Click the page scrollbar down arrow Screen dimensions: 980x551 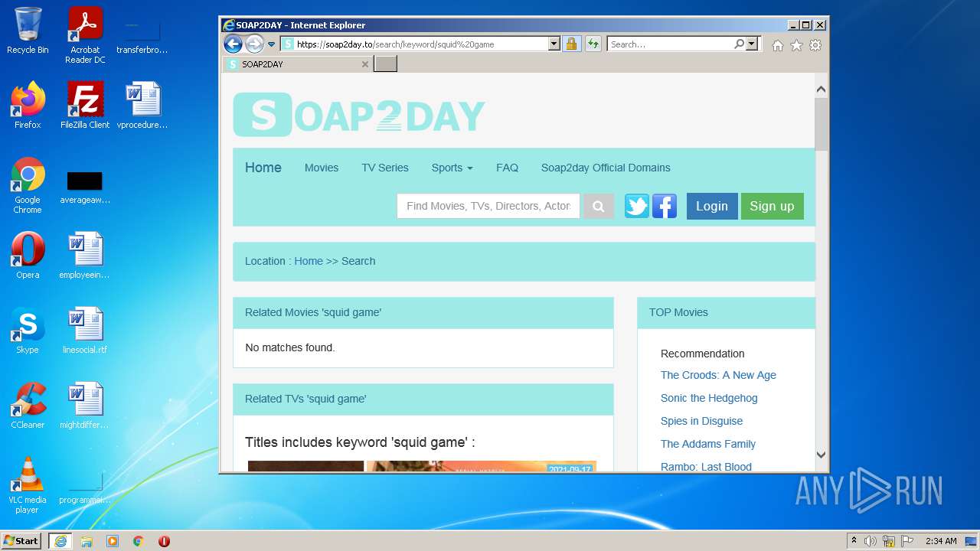click(x=821, y=455)
